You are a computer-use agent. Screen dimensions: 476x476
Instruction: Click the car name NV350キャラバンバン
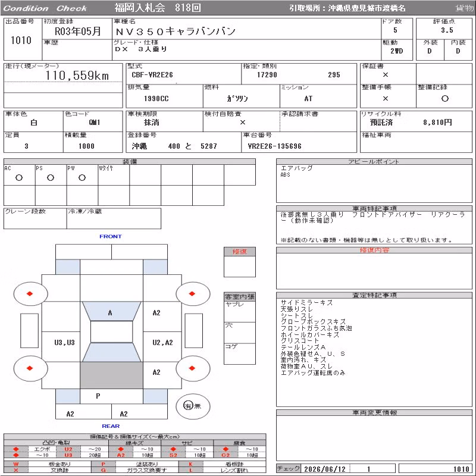176,31
